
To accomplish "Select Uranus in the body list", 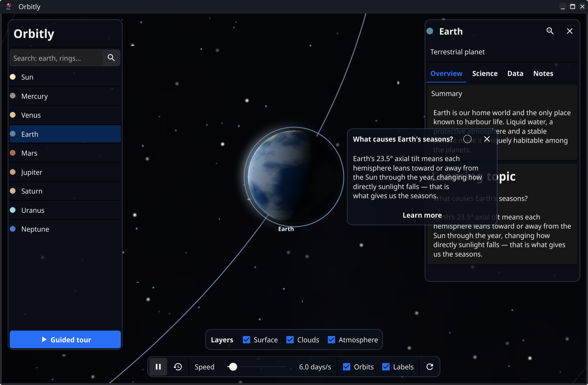I will pyautogui.click(x=65, y=210).
